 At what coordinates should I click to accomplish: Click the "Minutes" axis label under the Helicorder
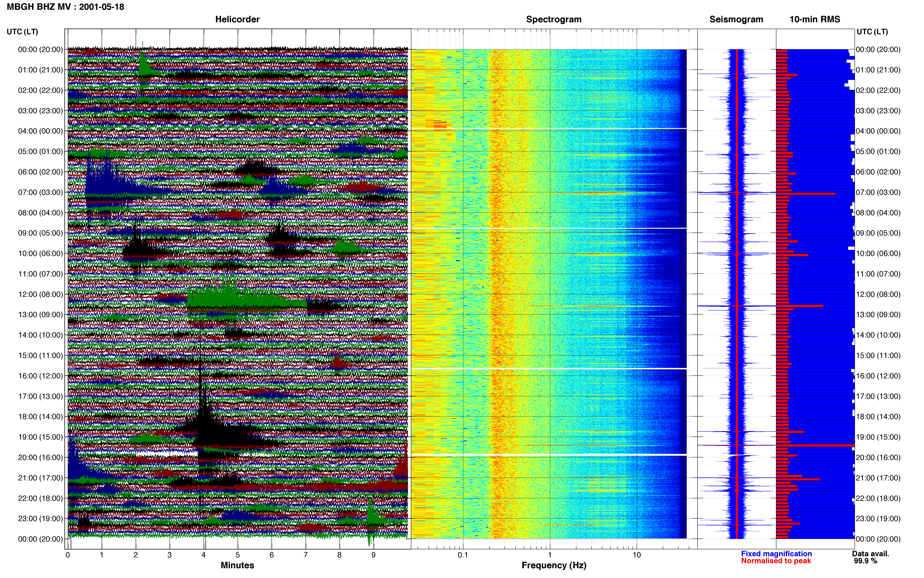pos(237,565)
